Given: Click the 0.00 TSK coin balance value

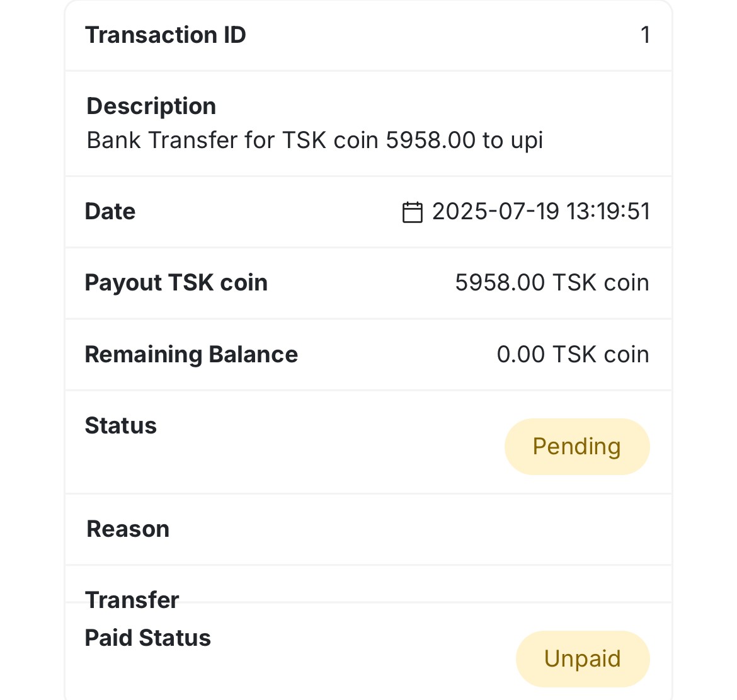Looking at the screenshot, I should tap(573, 355).
